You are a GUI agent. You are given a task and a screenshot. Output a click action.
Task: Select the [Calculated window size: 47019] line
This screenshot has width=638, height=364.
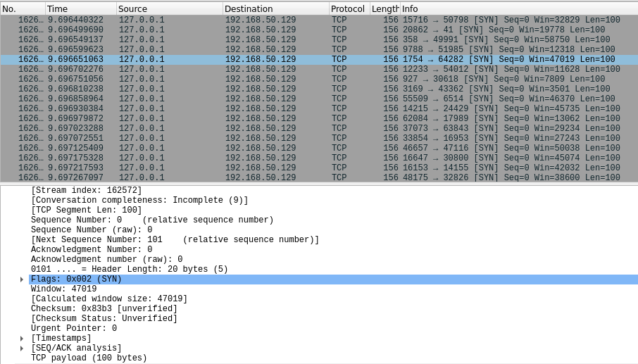tap(109, 299)
